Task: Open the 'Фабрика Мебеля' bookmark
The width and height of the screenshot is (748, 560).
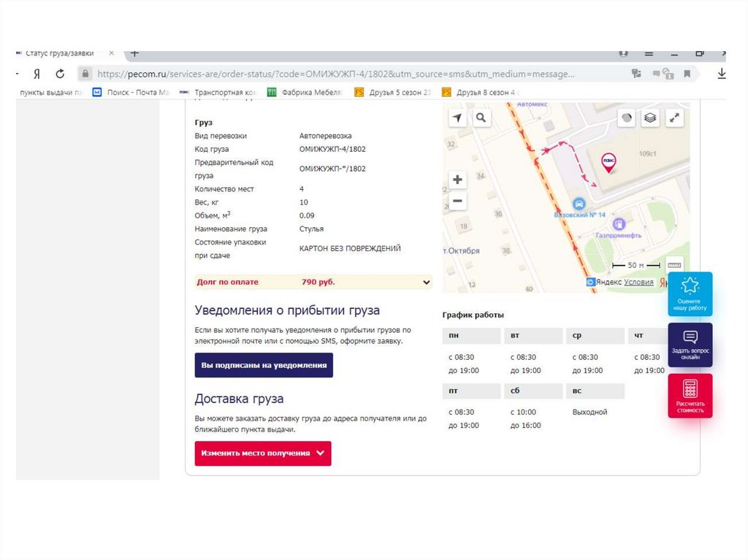Action: (x=305, y=93)
